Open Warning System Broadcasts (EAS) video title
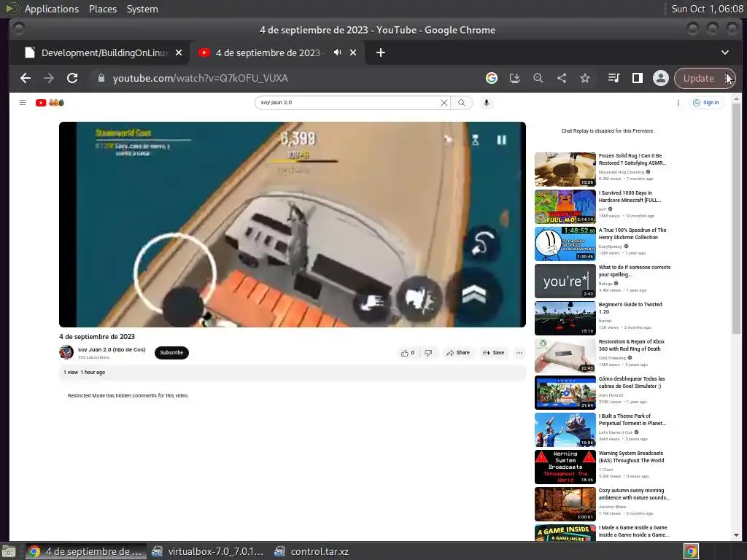 pyautogui.click(x=631, y=456)
